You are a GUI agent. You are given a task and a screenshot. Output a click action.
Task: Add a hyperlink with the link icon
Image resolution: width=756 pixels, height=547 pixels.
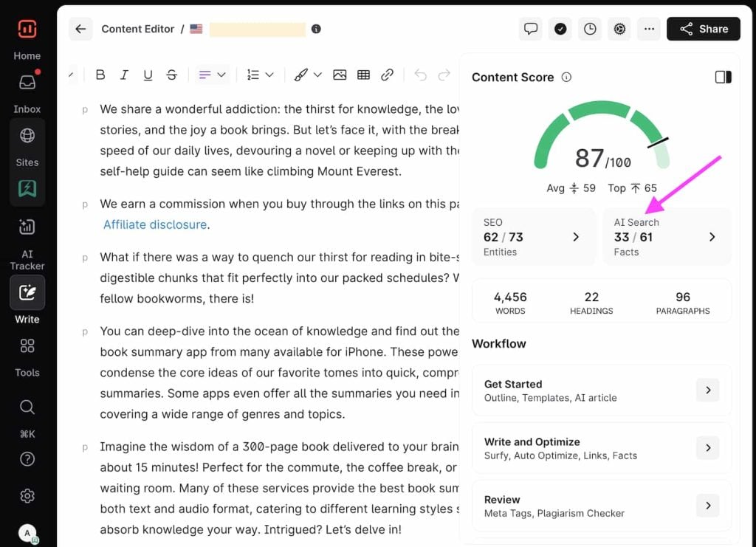point(387,75)
